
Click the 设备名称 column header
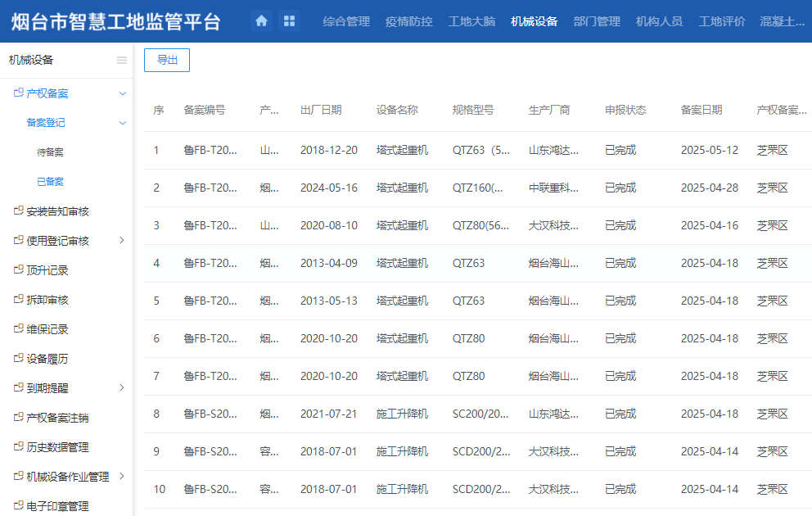[397, 110]
